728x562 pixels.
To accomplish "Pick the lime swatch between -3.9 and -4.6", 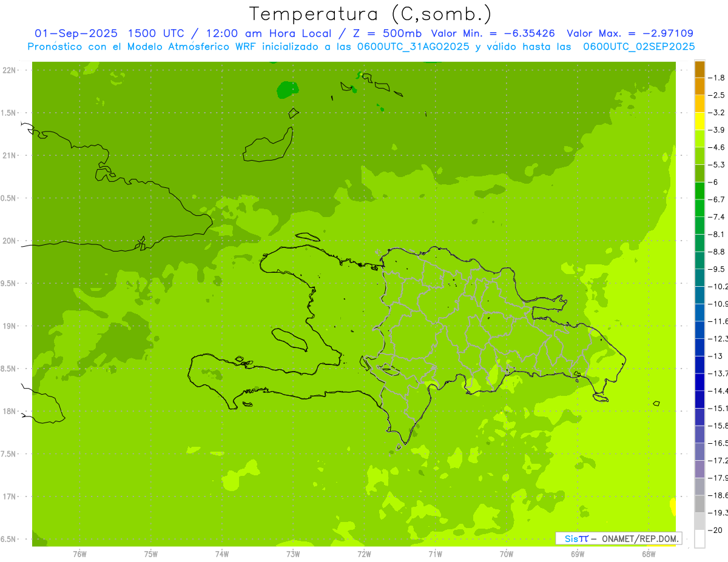I will 699,139.
